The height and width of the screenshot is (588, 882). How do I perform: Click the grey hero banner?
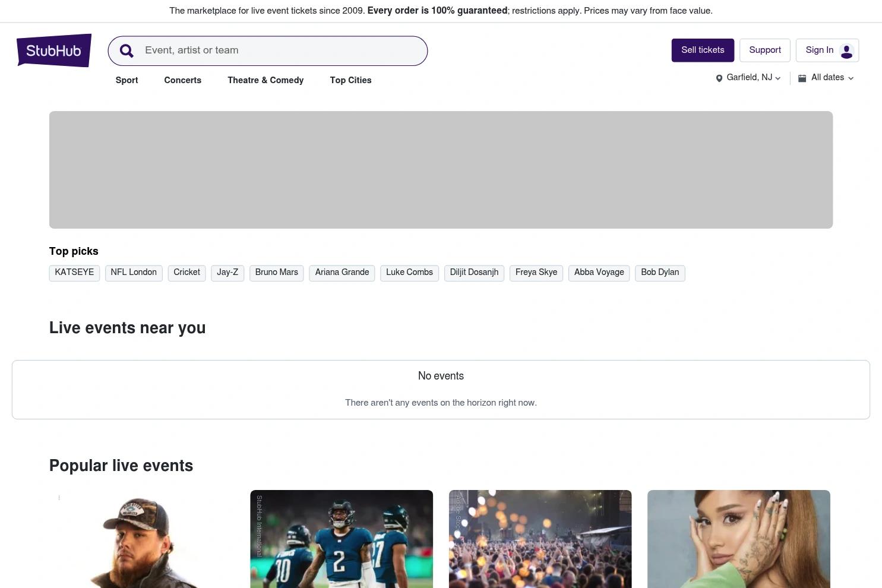coord(441,170)
